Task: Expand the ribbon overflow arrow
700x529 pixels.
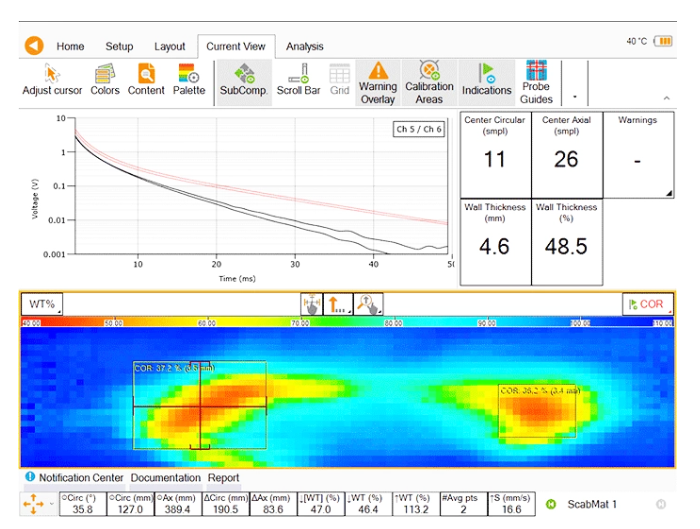Action: tap(574, 98)
